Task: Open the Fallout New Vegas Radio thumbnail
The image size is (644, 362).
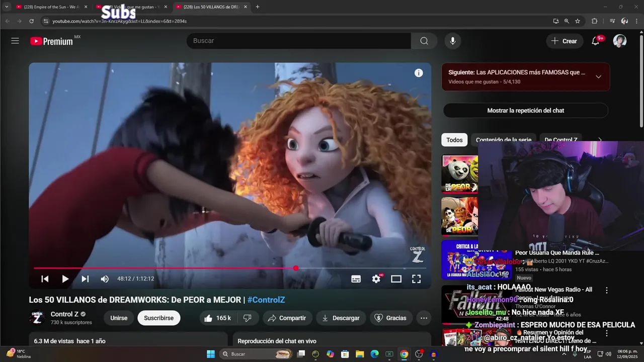Action: [476, 304]
